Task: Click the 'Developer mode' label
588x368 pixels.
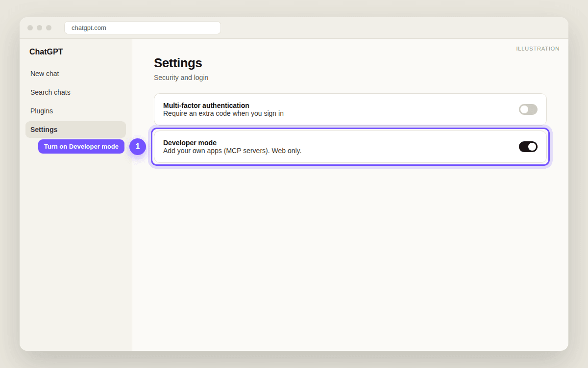Action: [x=190, y=143]
